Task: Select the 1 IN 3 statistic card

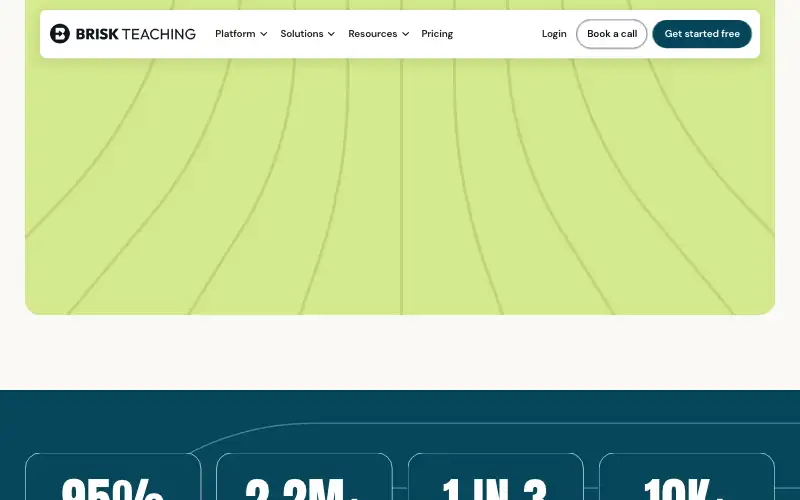Action: [495, 477]
